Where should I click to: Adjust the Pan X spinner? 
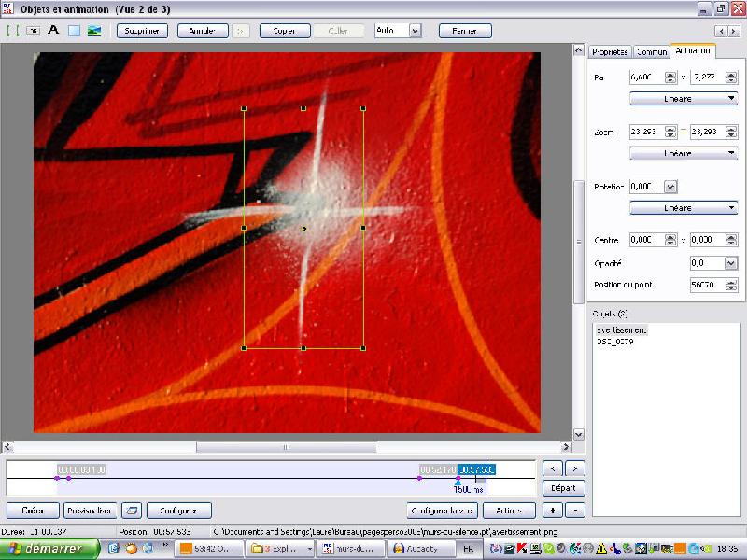click(670, 77)
